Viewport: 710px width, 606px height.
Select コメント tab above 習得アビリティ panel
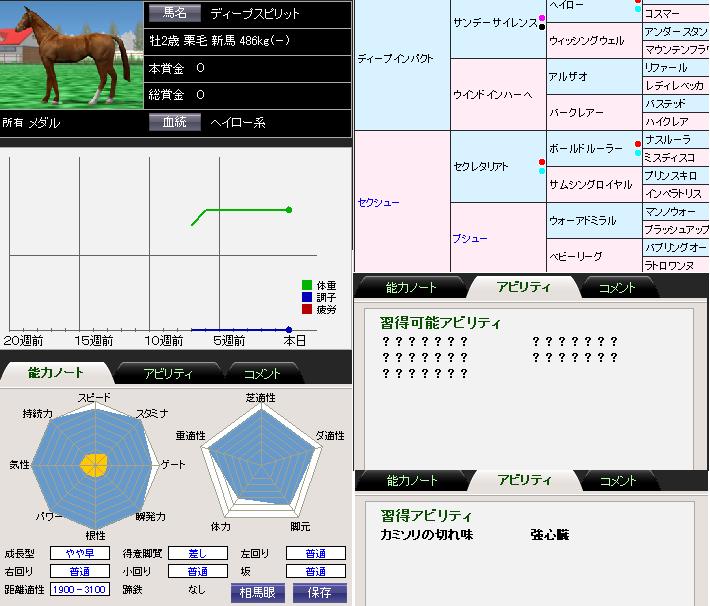(618, 481)
